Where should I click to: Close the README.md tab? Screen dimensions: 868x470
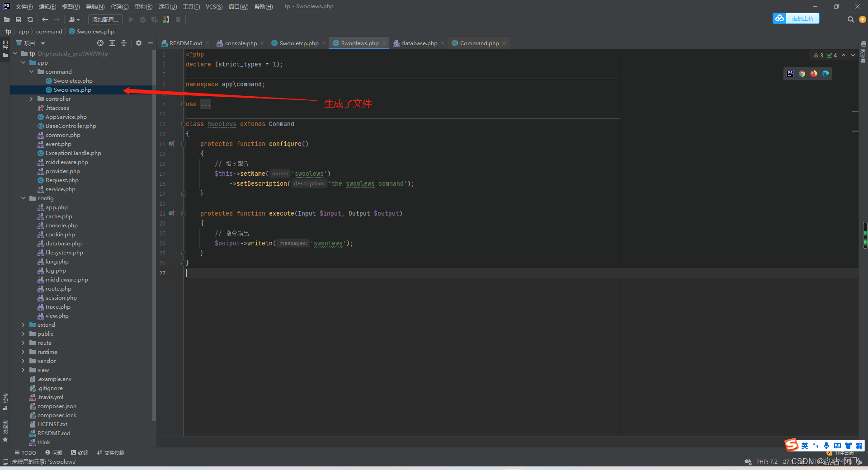pos(208,43)
